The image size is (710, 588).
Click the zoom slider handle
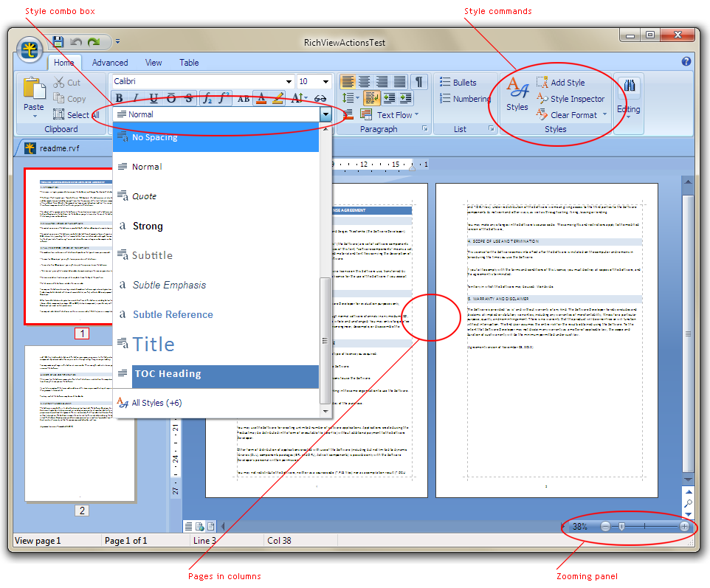point(622,526)
